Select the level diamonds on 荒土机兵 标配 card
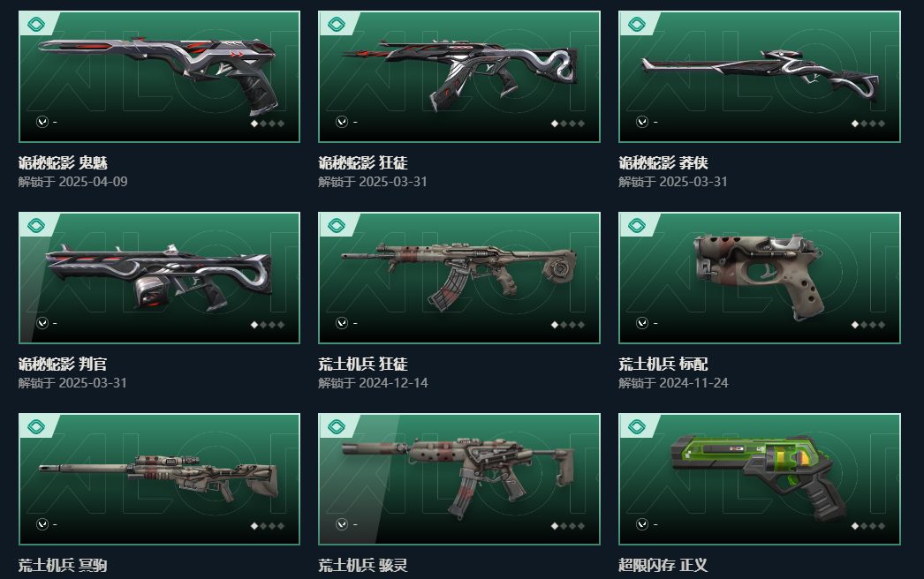 [x=868, y=325]
